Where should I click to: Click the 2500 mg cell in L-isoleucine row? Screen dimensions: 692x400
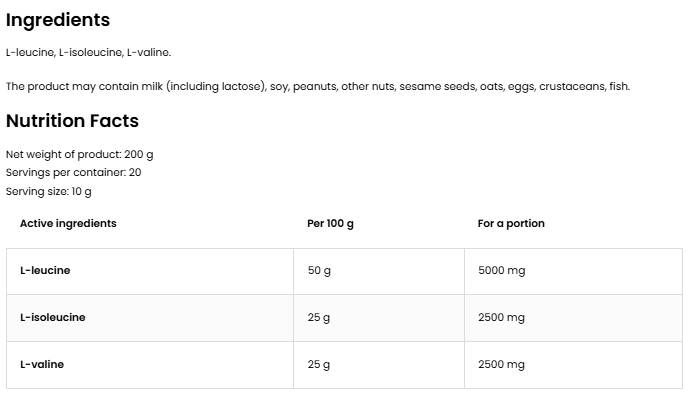coord(501,318)
